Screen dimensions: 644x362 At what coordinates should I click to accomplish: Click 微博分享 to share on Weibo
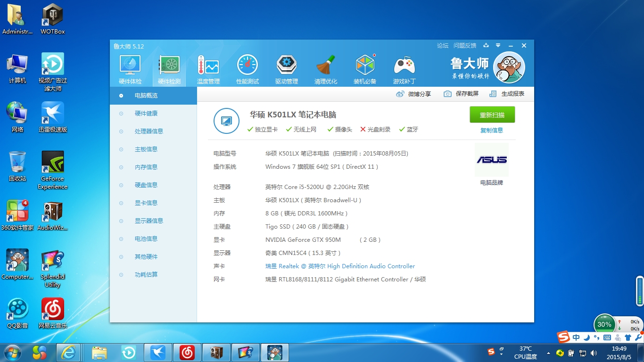click(413, 94)
